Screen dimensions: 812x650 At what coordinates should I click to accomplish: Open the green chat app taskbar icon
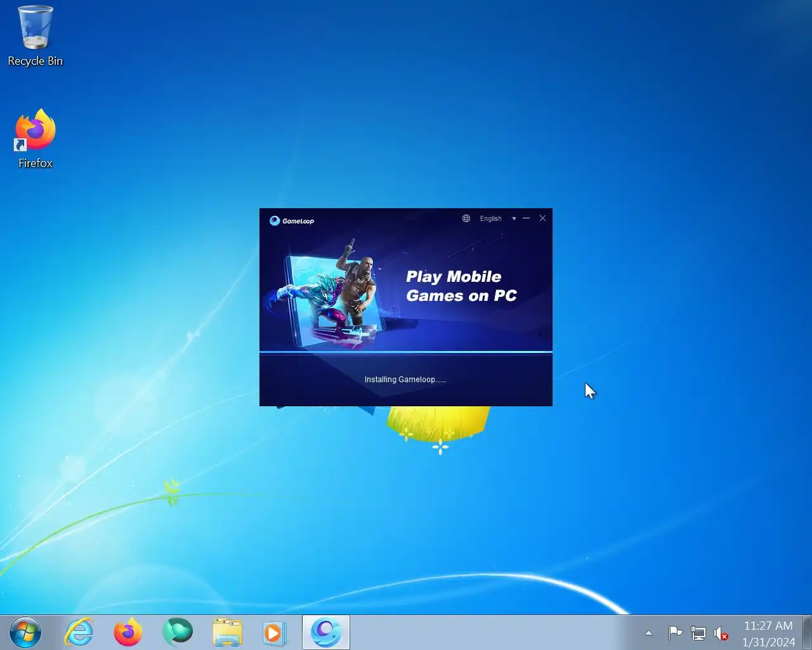coord(178,632)
